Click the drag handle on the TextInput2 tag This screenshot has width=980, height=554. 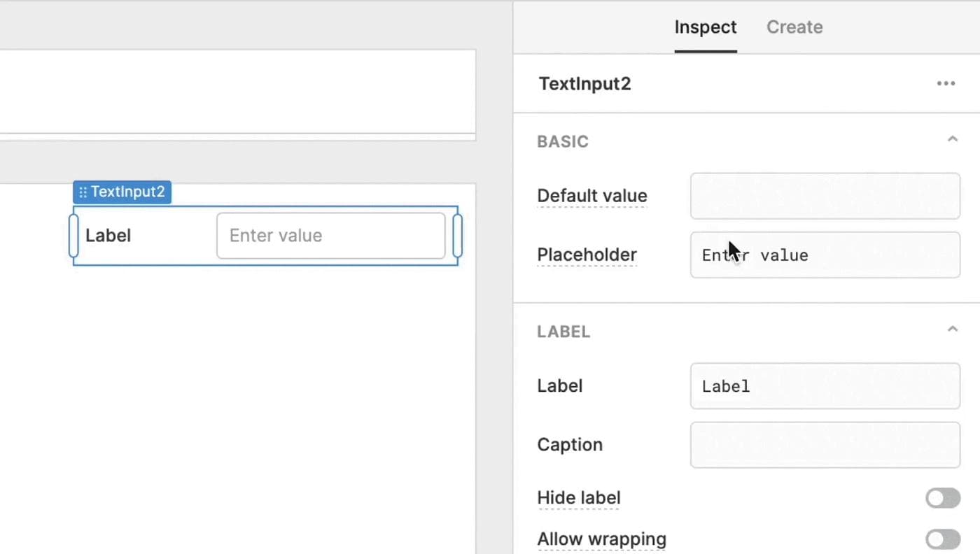(83, 192)
